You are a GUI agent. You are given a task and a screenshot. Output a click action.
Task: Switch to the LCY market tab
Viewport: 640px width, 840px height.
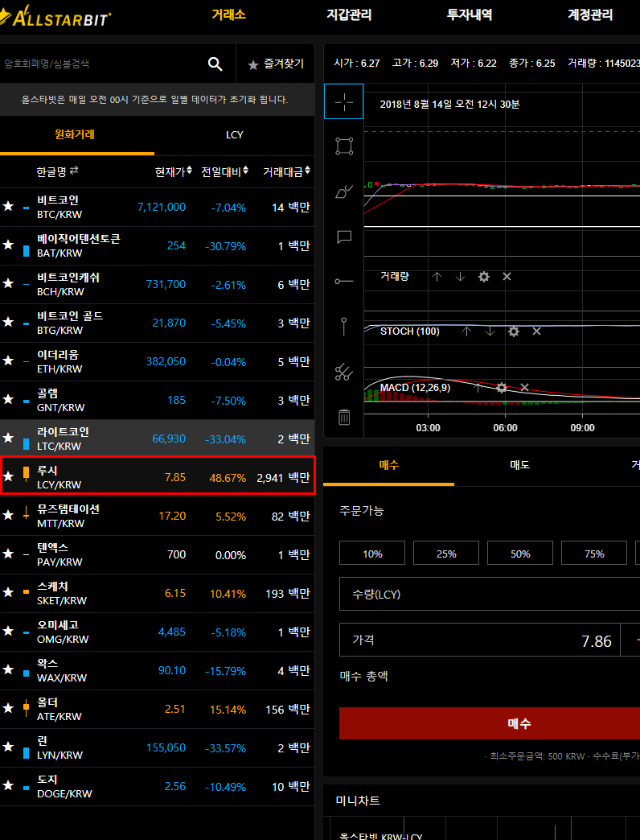[235, 134]
